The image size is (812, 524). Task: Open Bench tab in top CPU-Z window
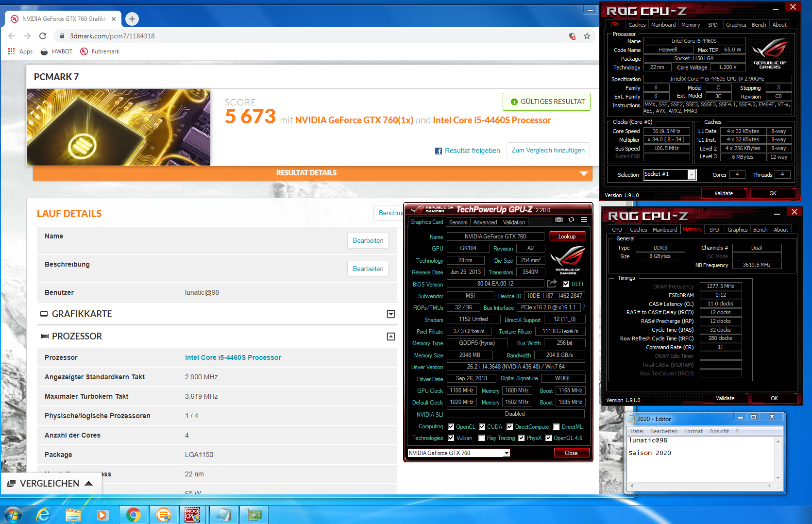[759, 25]
